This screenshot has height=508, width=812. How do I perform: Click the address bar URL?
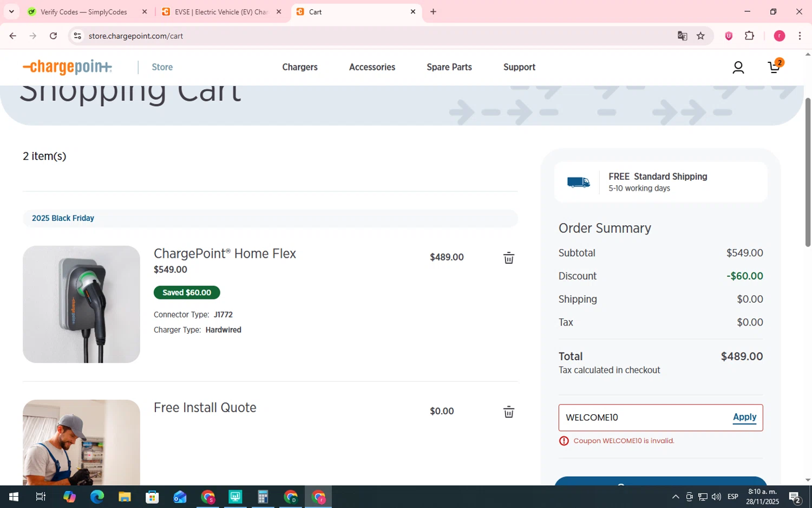tap(136, 36)
